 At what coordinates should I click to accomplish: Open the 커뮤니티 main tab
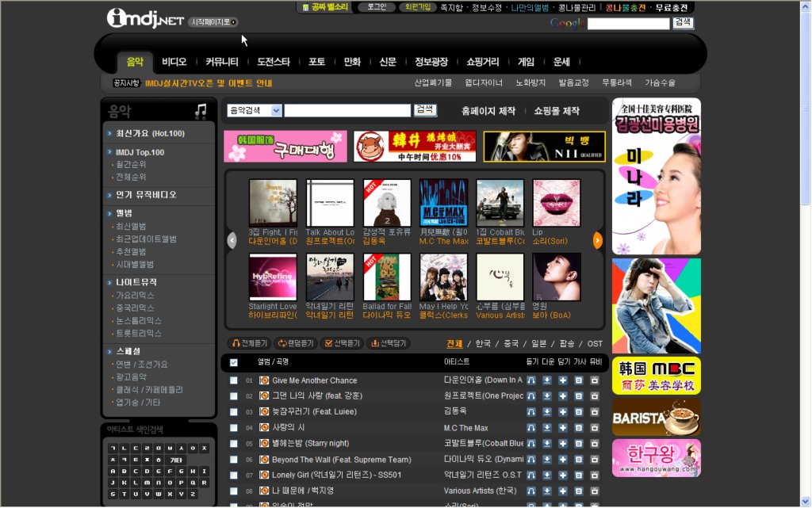tap(222, 62)
